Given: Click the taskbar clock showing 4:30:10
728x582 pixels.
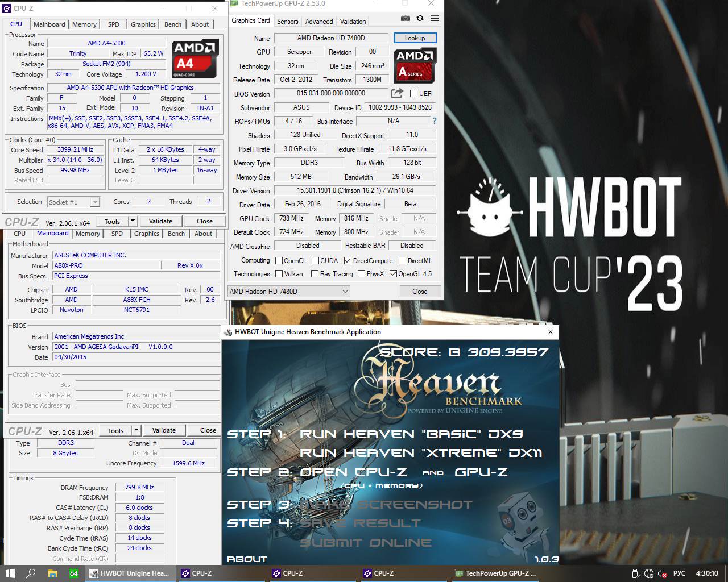Looking at the screenshot, I should pyautogui.click(x=707, y=573).
